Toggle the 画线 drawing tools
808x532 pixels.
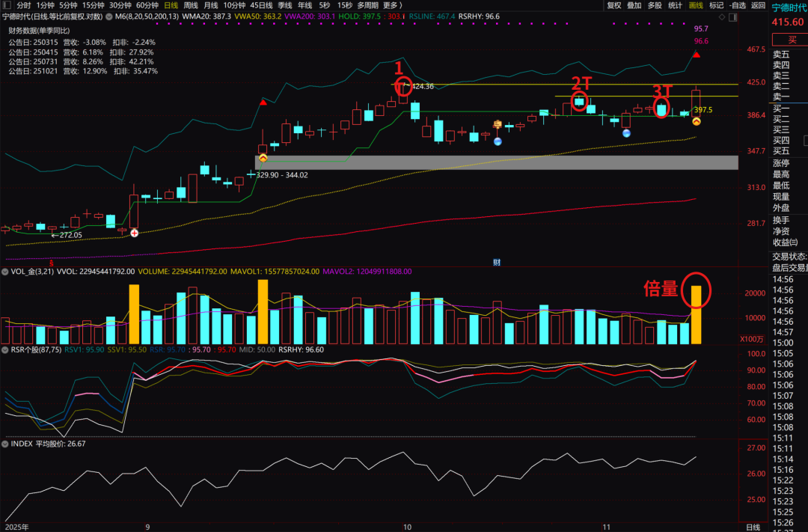coord(696,5)
